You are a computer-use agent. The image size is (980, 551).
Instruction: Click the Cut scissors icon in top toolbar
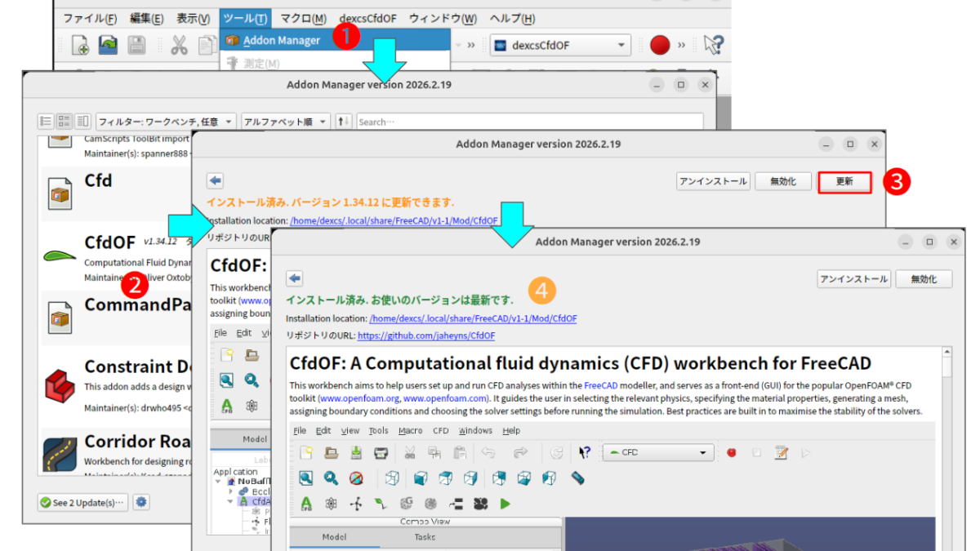coord(179,46)
